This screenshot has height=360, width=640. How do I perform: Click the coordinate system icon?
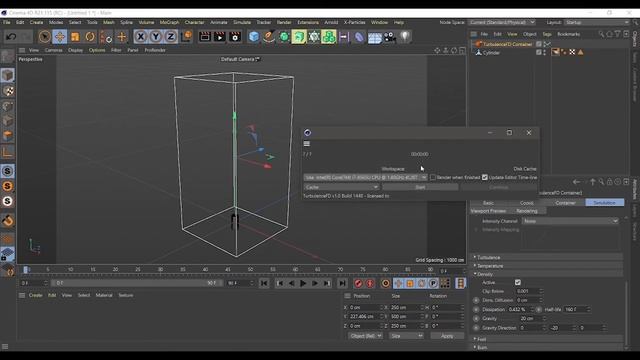(186, 37)
